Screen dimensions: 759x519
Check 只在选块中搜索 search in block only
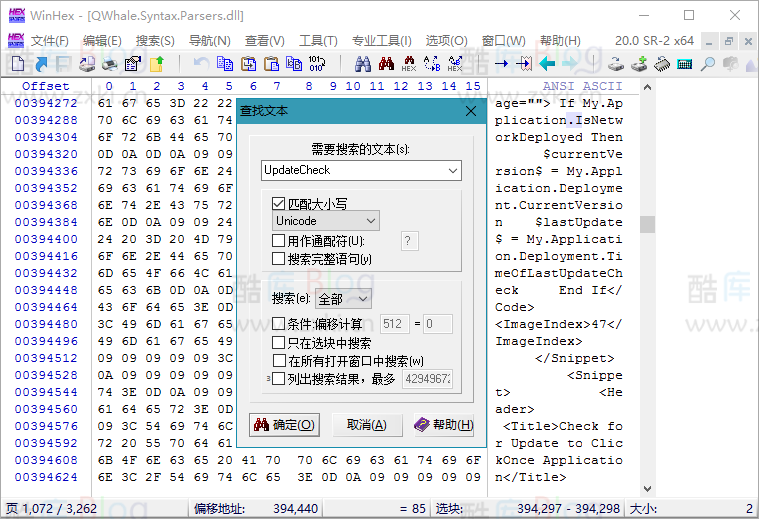(278, 343)
